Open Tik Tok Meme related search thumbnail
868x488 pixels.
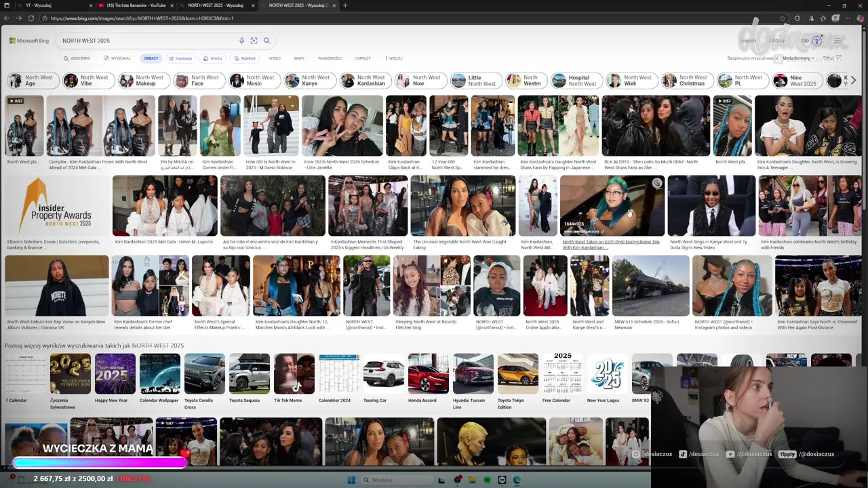coord(294,373)
